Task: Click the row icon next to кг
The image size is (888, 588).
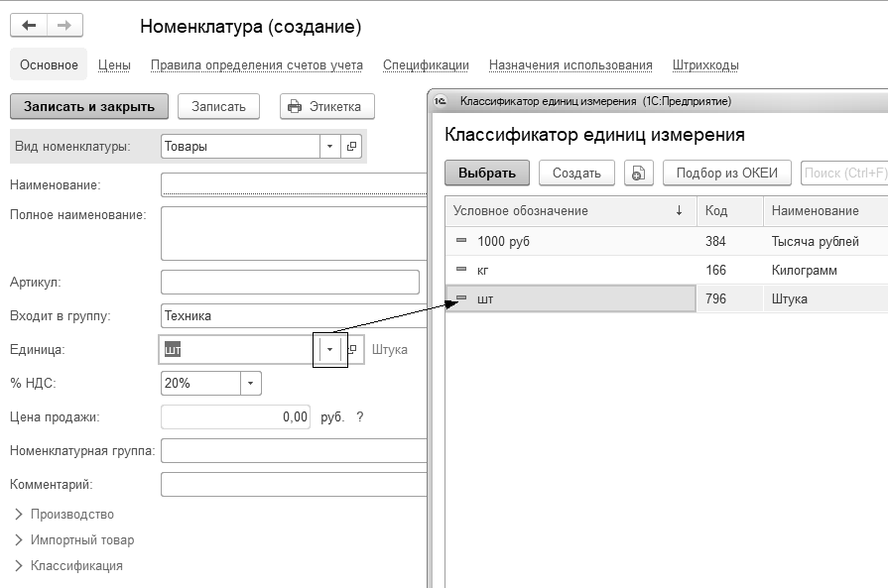Action: [x=461, y=270]
